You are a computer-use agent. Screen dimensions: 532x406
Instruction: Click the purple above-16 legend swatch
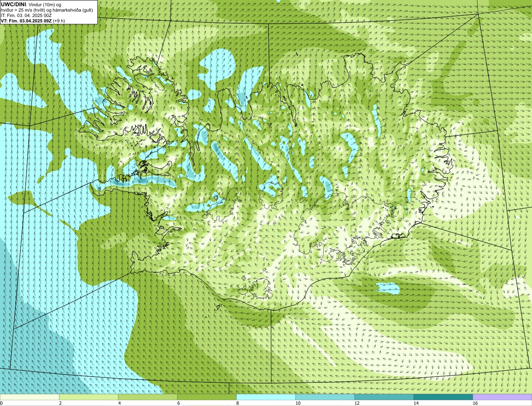point(502,397)
